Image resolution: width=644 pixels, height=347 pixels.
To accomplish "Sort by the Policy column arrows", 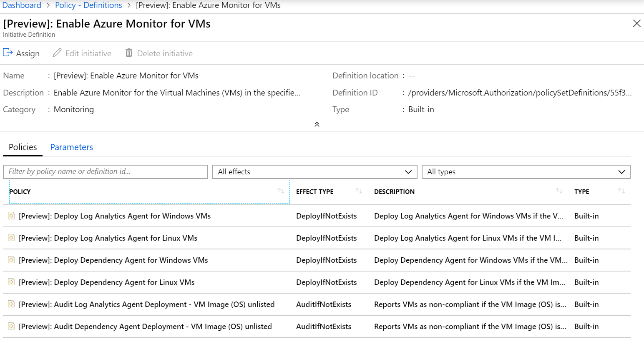I will coord(281,191).
